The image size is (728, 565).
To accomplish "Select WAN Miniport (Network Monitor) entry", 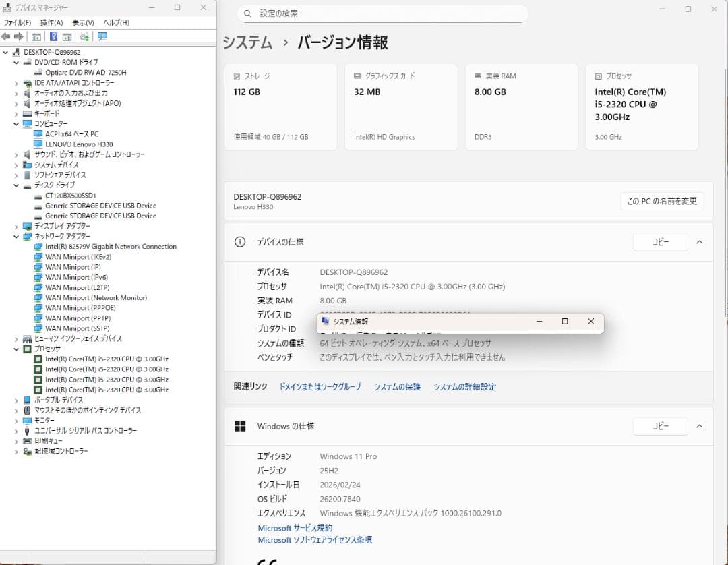I will 96,297.
